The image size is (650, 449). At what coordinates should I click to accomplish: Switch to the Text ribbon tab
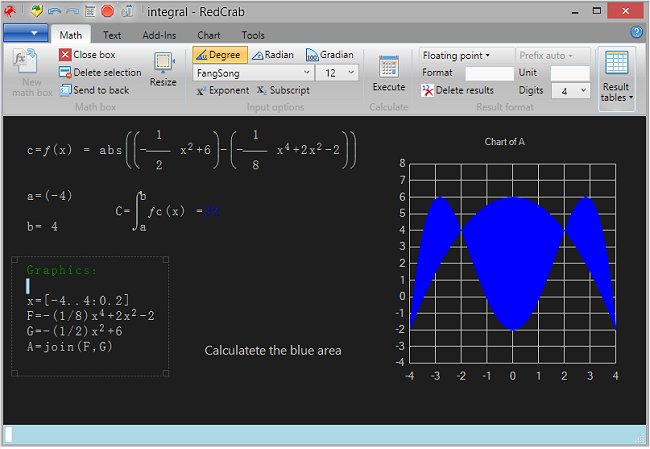pos(112,35)
